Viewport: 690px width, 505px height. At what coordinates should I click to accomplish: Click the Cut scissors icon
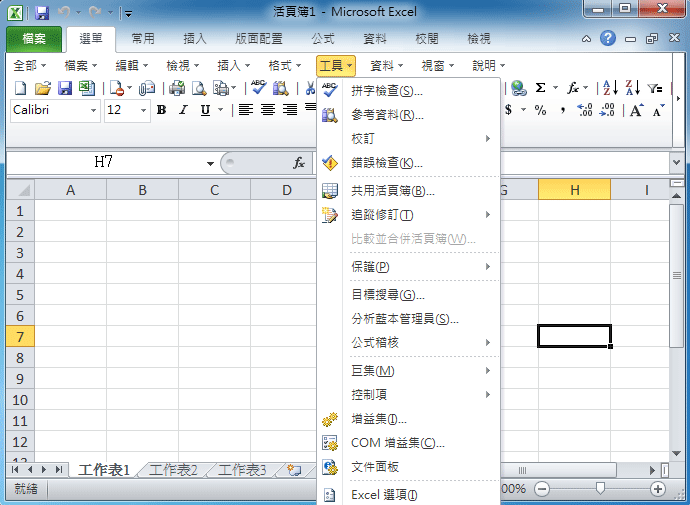coord(310,88)
